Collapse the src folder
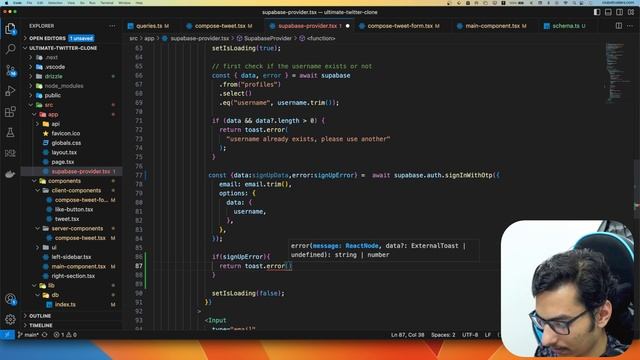Viewport: 640px width, 360px height. [x=49, y=105]
